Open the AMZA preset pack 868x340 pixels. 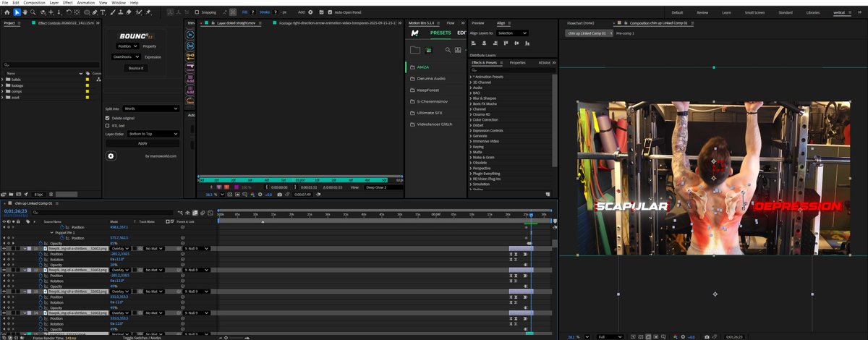[x=423, y=67]
